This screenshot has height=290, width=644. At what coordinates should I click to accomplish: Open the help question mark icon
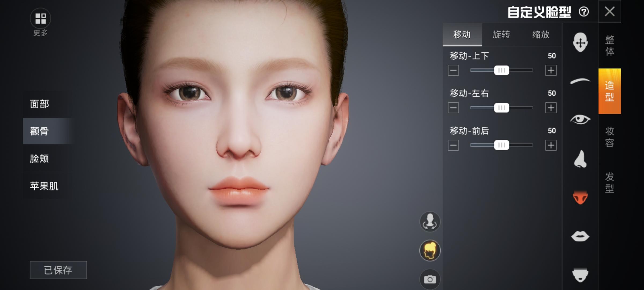584,12
